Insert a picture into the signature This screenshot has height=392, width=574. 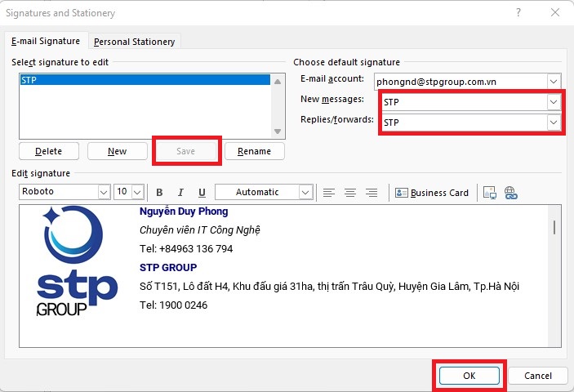490,193
